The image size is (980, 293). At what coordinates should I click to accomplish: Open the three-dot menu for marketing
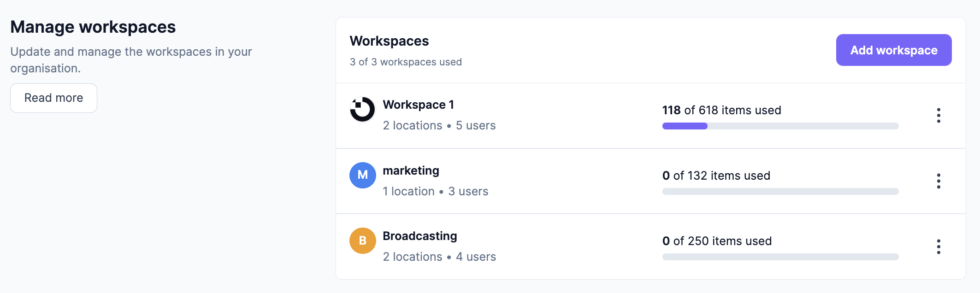pyautogui.click(x=939, y=181)
